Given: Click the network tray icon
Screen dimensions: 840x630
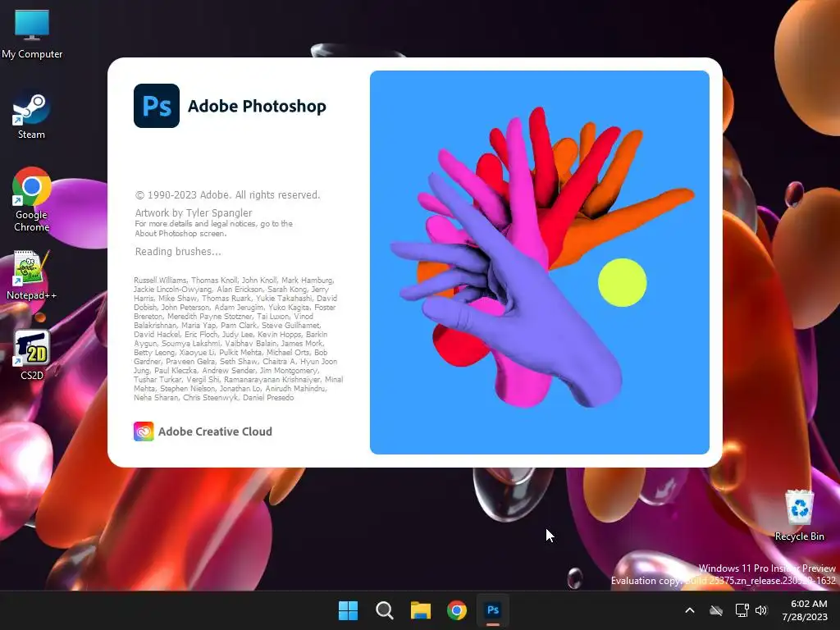Looking at the screenshot, I should (x=742, y=610).
